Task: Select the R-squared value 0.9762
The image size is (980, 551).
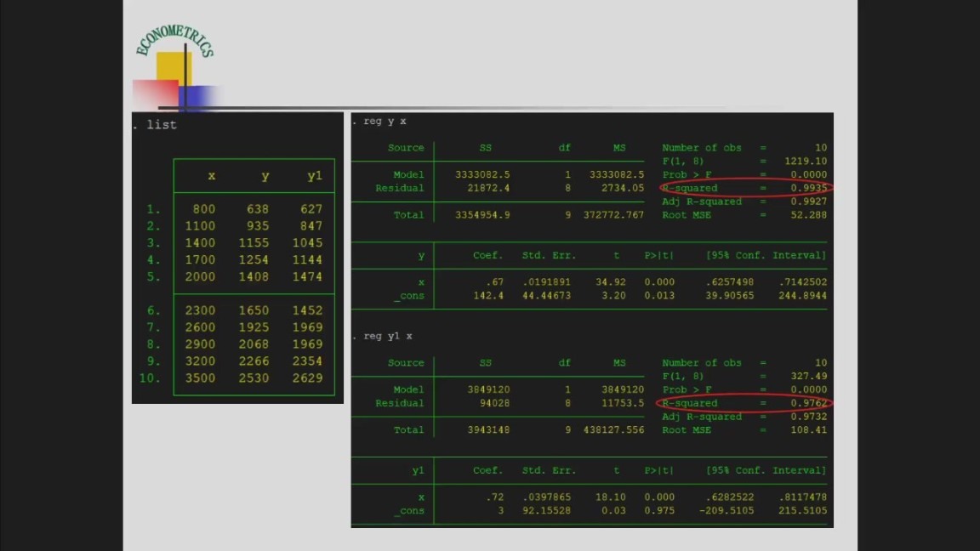Action: 809,403
